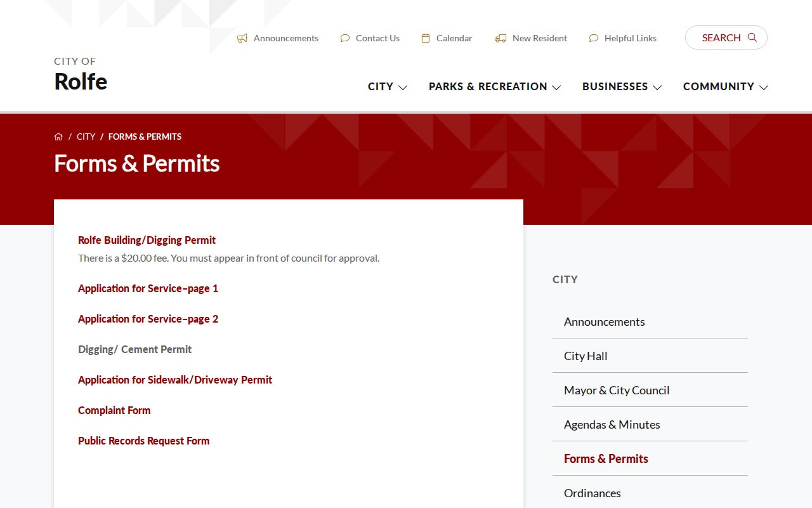Click the $20.00 fee description text
The image size is (812, 508).
[228, 258]
